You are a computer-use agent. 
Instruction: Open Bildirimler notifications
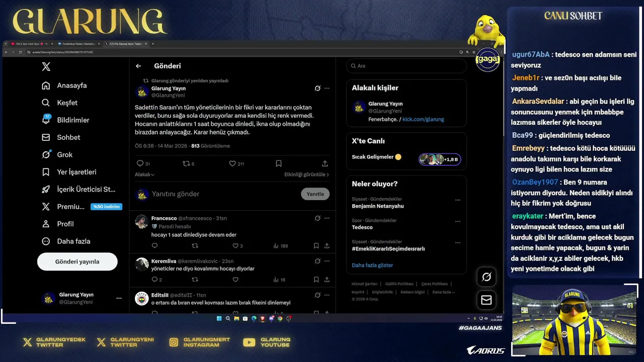pos(65,120)
